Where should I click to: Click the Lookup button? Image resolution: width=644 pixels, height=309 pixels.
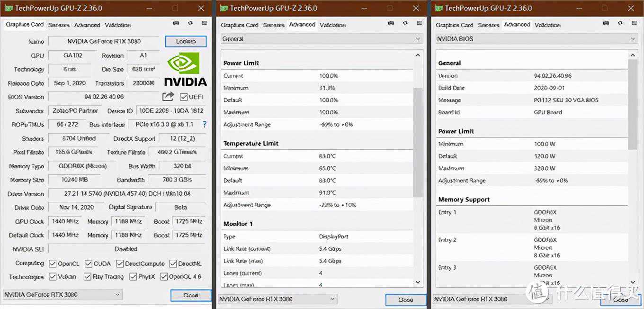click(x=186, y=42)
